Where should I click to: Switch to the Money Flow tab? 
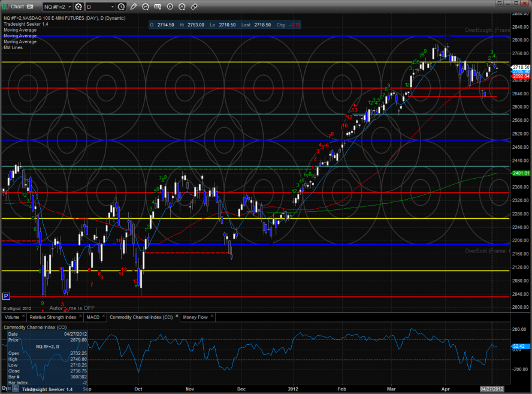coord(195,317)
